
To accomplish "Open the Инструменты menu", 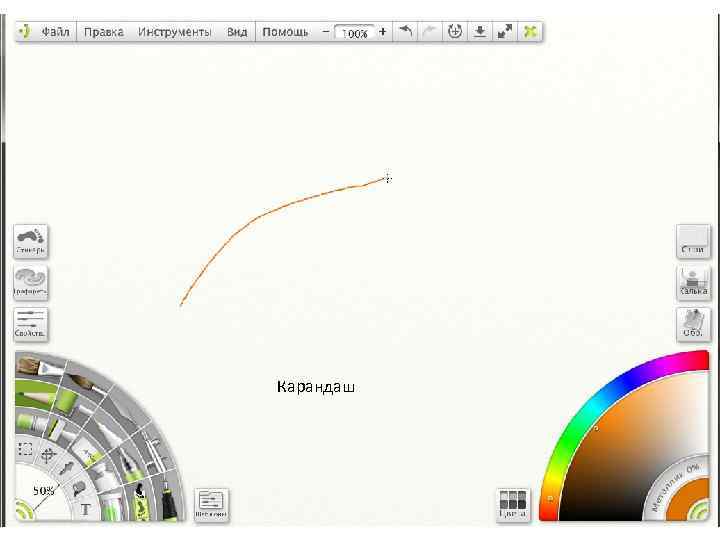I will [x=174, y=32].
